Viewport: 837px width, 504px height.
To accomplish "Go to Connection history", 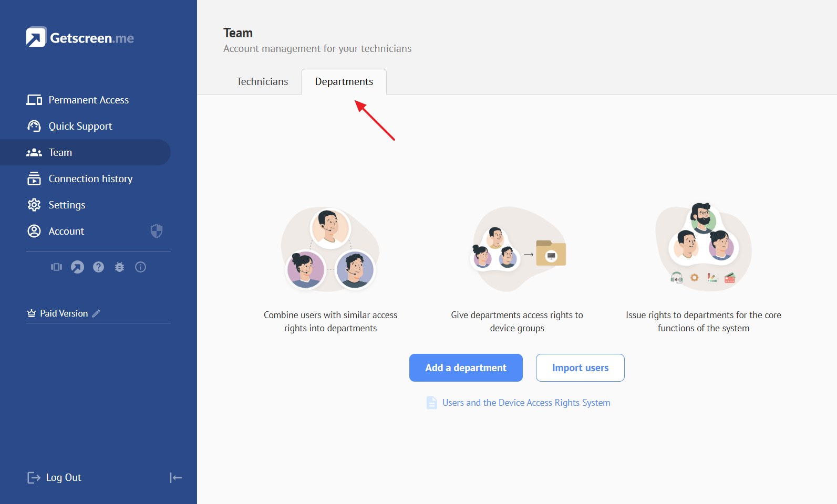I will pyautogui.click(x=90, y=178).
